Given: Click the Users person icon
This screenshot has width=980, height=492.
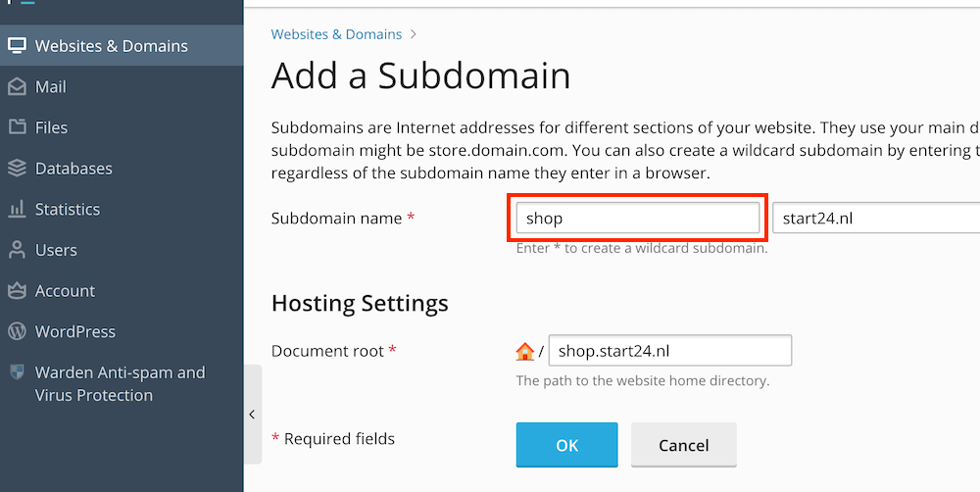Looking at the screenshot, I should coord(17,250).
